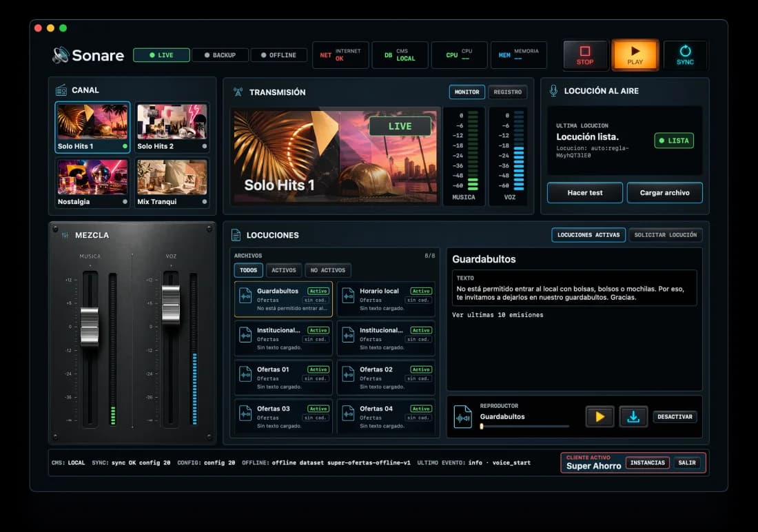The height and width of the screenshot is (532, 758).
Task: Filter archivos by ACTIVOS
Action: [284, 270]
